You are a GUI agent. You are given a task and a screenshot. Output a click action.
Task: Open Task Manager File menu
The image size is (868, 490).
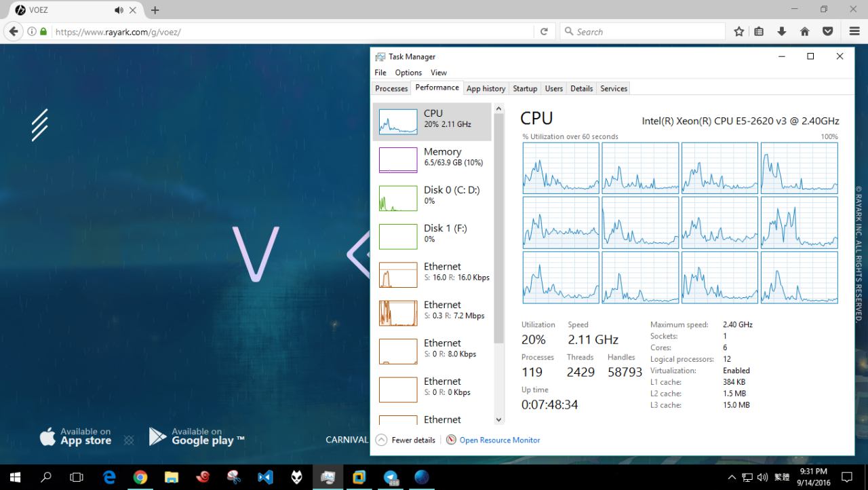pos(380,73)
